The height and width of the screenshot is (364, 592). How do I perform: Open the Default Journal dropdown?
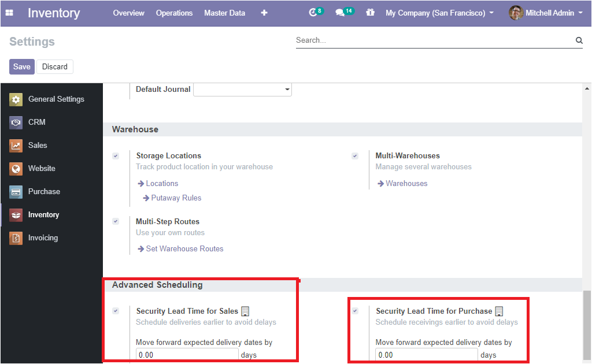tap(242, 90)
